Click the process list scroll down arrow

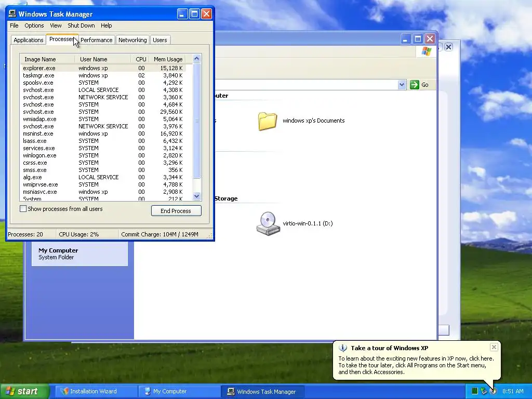(197, 196)
